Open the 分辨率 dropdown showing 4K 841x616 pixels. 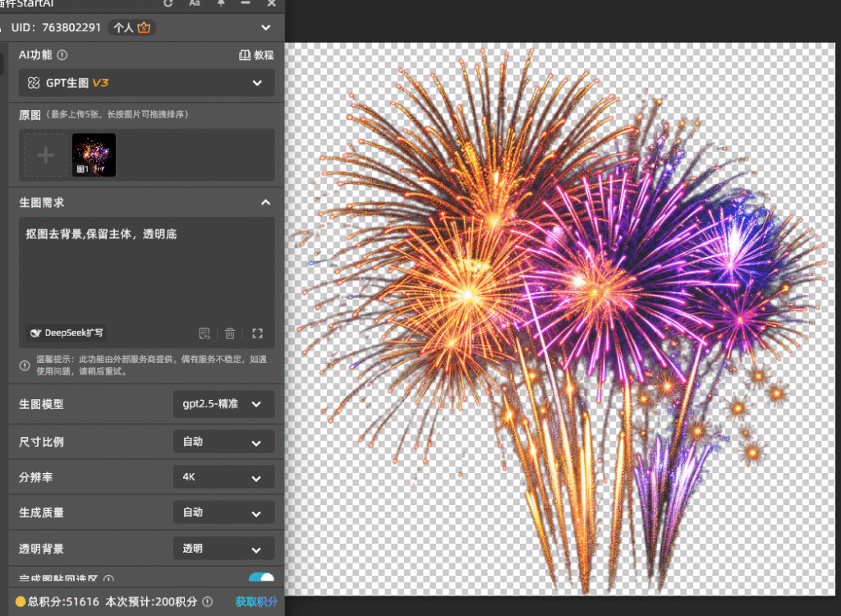tap(223, 477)
